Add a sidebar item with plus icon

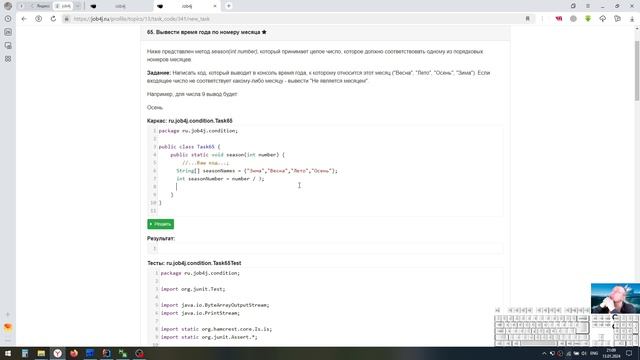coord(8,315)
